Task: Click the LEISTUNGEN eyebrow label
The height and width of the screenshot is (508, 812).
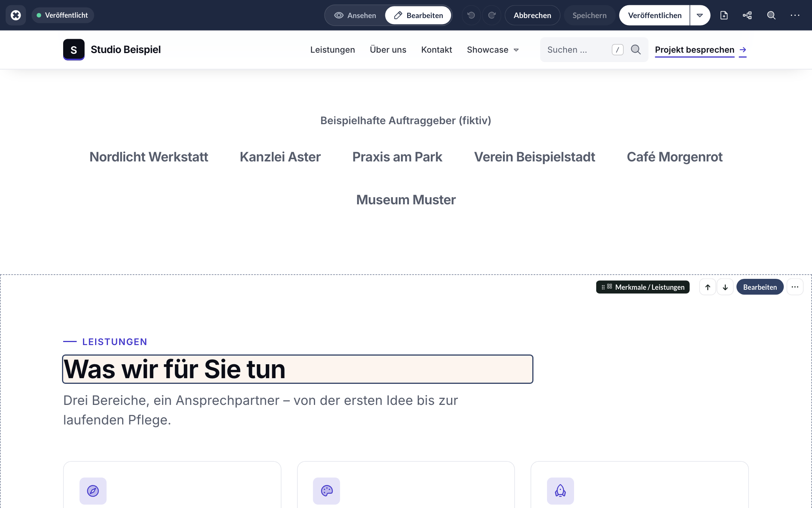Action: [115, 342]
